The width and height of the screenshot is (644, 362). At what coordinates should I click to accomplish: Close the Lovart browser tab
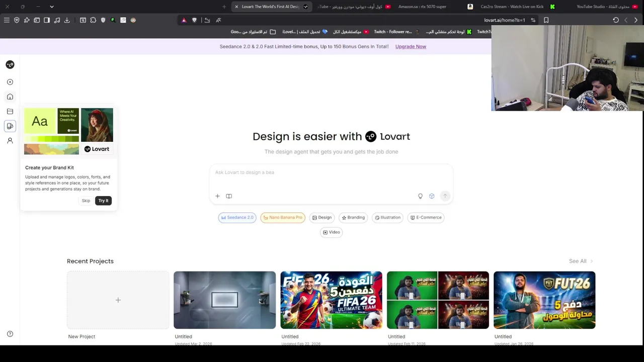(236, 7)
